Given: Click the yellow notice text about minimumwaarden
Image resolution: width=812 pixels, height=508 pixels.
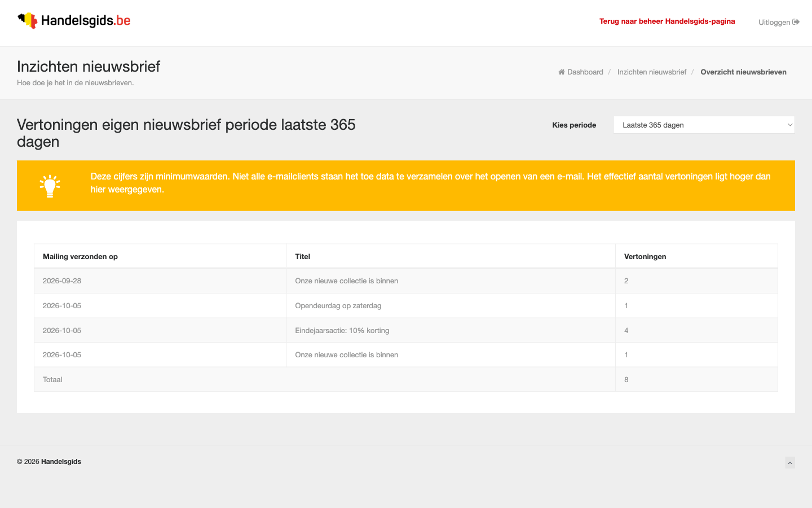Looking at the screenshot, I should coord(431,183).
